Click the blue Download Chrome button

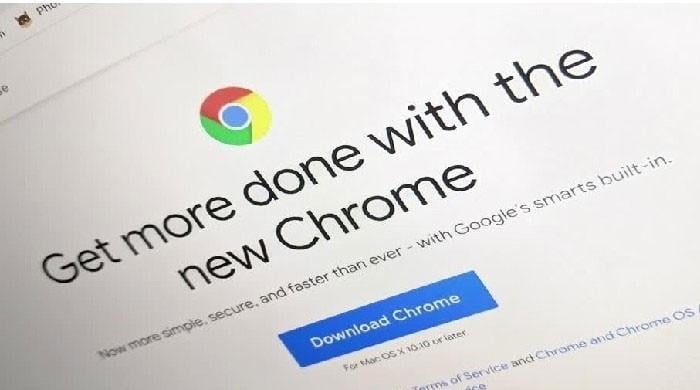[x=388, y=318]
